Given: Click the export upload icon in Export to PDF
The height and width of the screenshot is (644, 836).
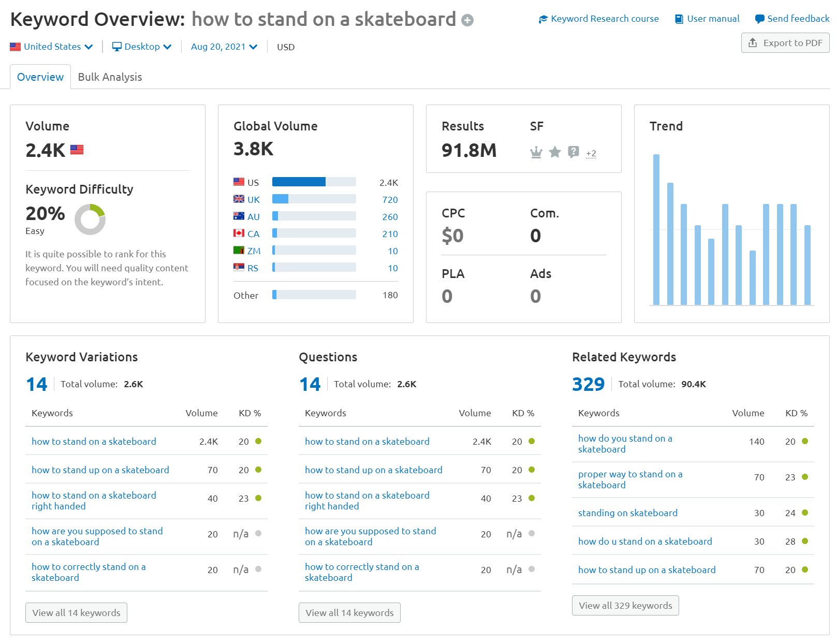Looking at the screenshot, I should click(753, 42).
